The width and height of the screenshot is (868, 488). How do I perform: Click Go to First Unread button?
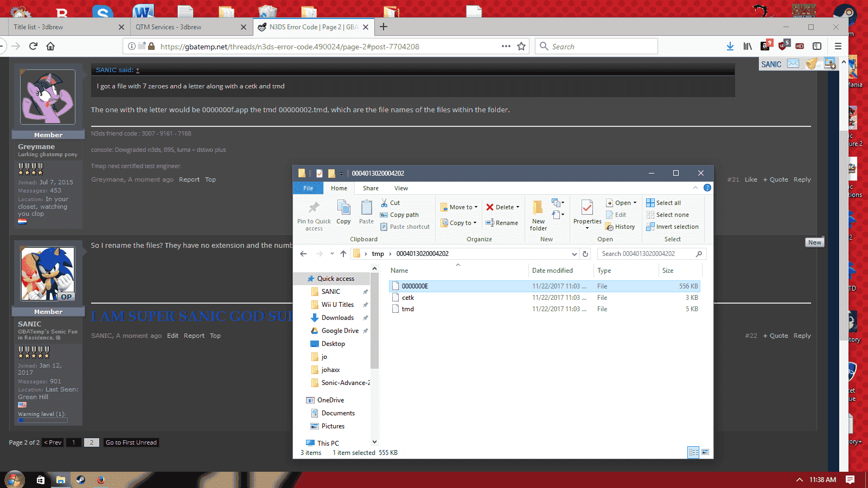point(131,442)
